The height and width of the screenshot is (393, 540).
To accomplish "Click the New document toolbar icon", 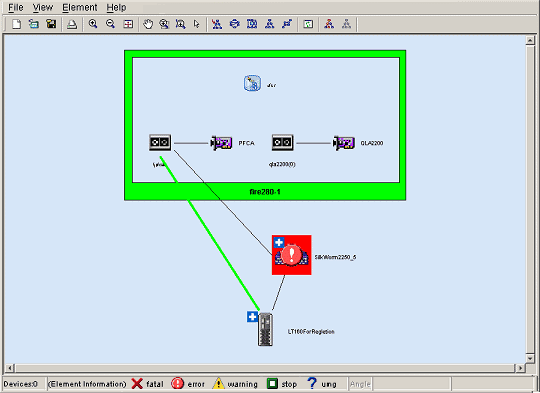I will point(16,24).
